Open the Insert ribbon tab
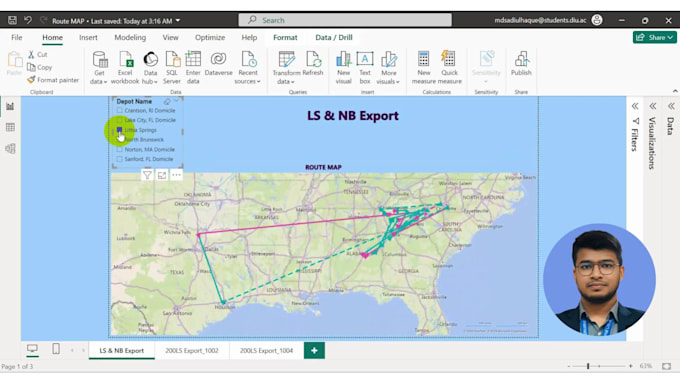This screenshot has height=383, width=680. pos(88,37)
